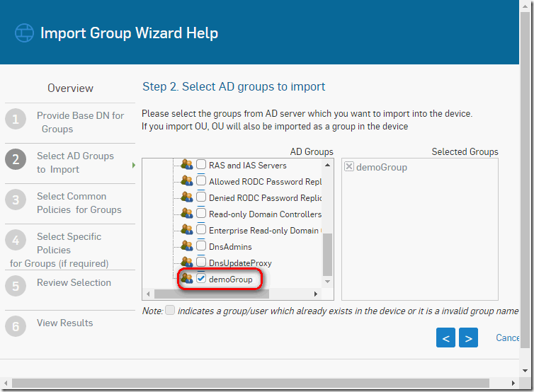534x392 pixels.
Task: Remove demoGroup using the X icon in Selected Groups
Action: tap(349, 166)
